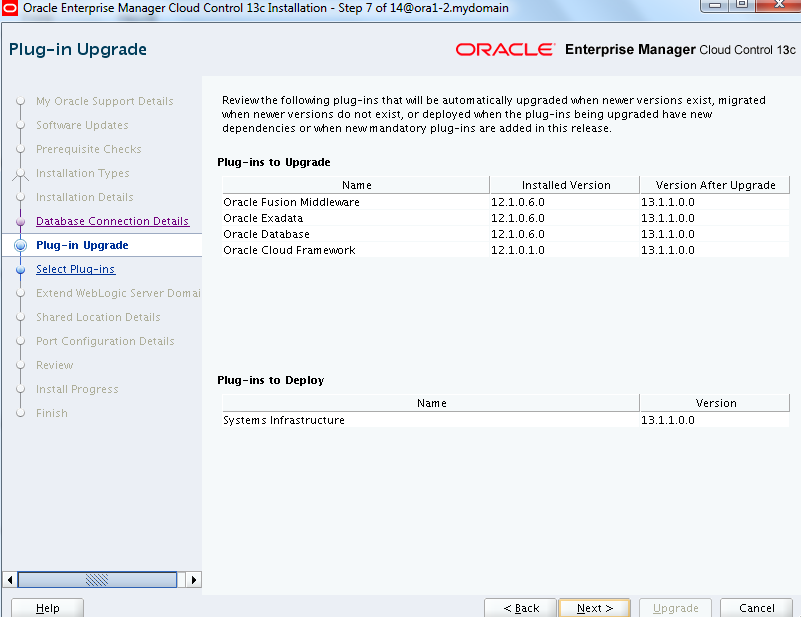Select the Oracle Exadata plug-in row
This screenshot has height=617, width=801.
pos(263,218)
